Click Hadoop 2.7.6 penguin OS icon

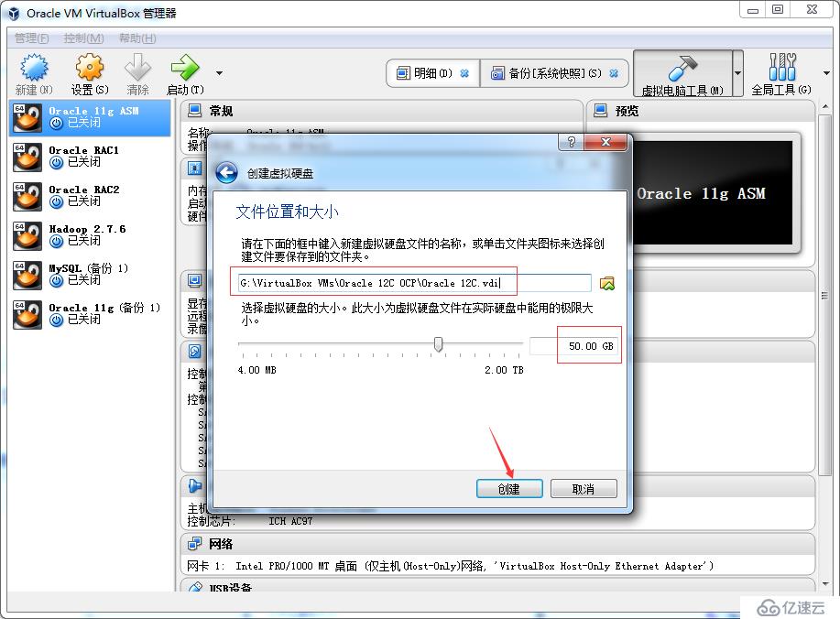pyautogui.click(x=27, y=235)
